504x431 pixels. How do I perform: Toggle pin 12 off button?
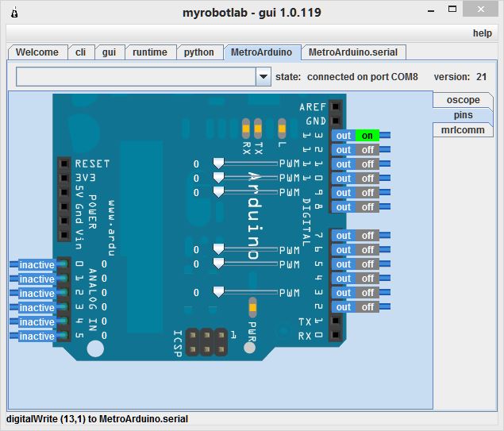pyautogui.click(x=367, y=150)
